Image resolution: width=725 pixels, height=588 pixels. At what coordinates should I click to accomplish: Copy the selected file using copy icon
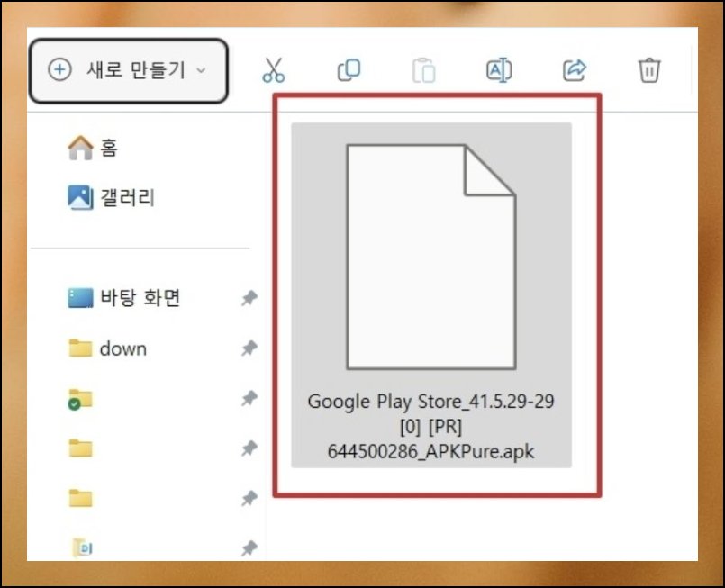tap(349, 70)
